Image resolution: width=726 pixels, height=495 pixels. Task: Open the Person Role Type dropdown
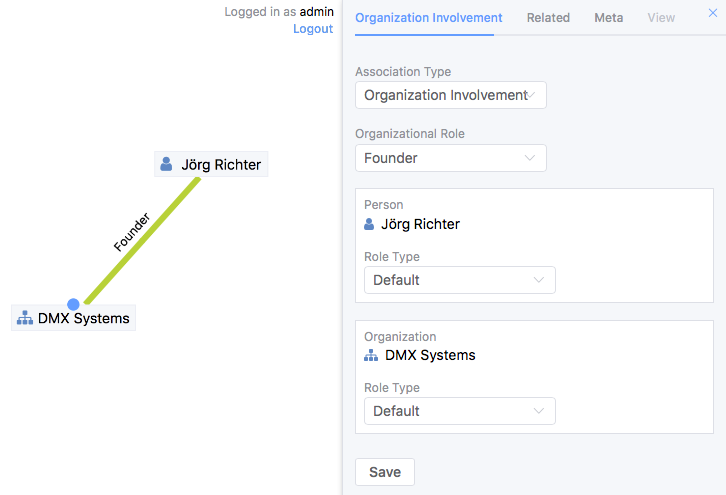[459, 280]
